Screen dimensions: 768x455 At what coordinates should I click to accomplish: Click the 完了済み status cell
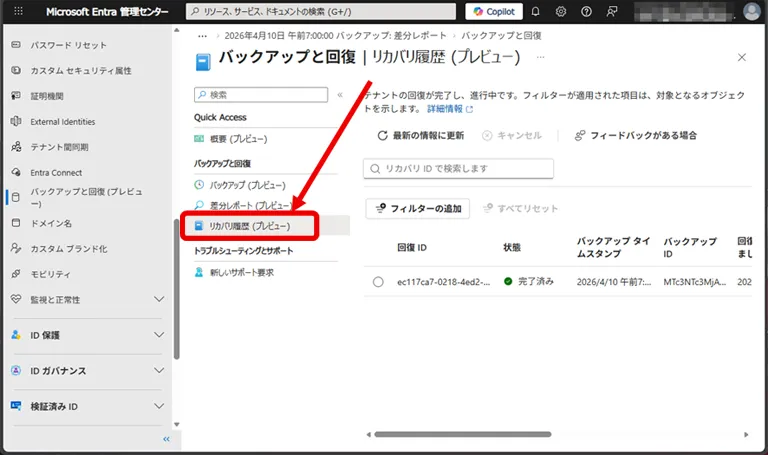pyautogui.click(x=529, y=282)
